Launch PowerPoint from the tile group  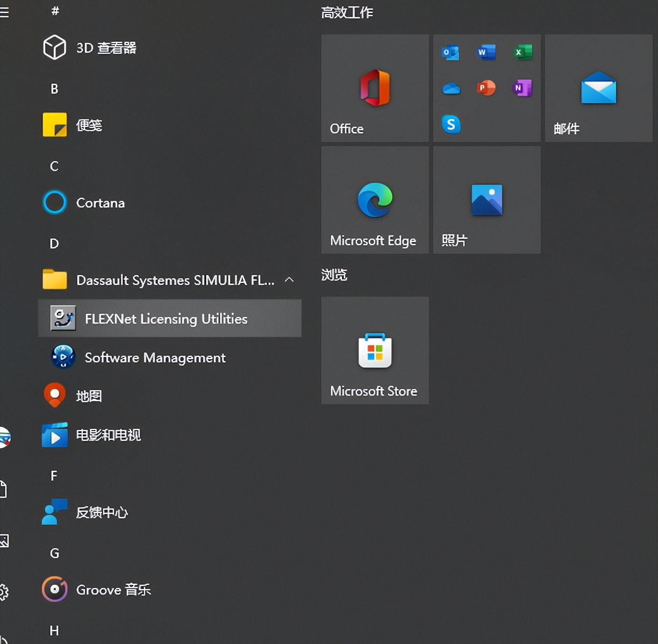coord(486,88)
